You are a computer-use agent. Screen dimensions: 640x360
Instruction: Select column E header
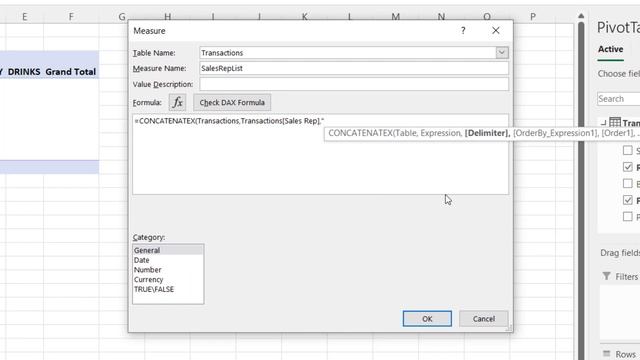[x=24, y=17]
